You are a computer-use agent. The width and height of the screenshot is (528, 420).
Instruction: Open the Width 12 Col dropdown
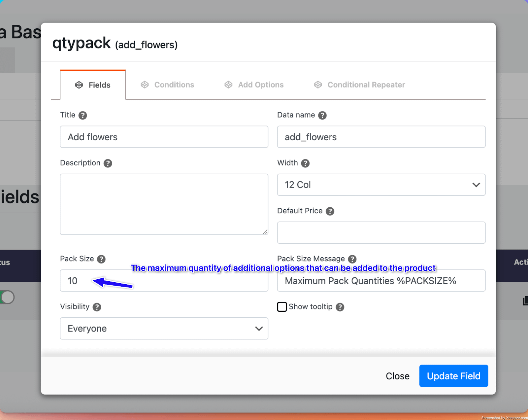click(381, 185)
